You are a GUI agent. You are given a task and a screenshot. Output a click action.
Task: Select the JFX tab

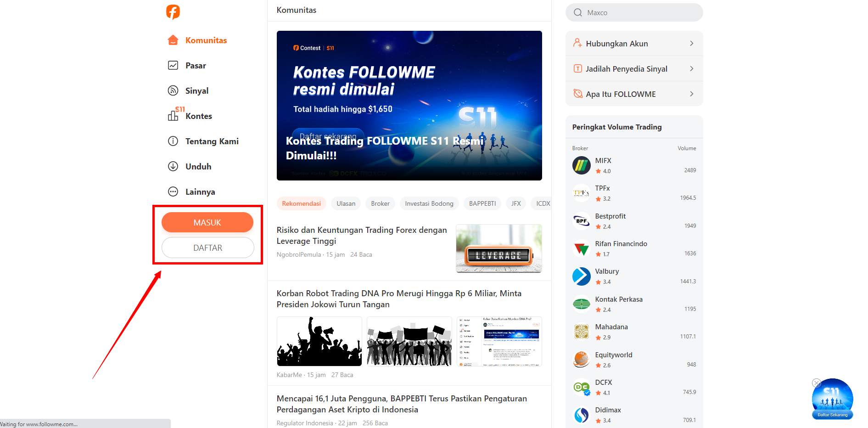pyautogui.click(x=516, y=203)
